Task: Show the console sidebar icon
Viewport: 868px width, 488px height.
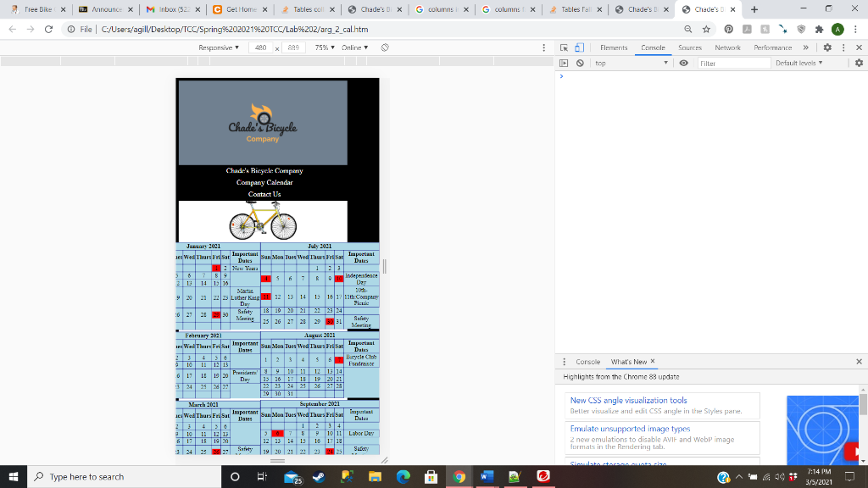Action: tap(563, 63)
